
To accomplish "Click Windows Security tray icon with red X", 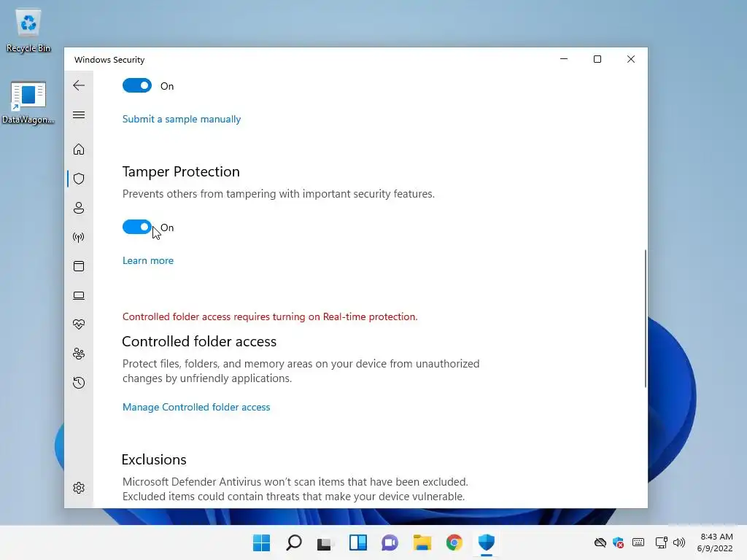I will (619, 542).
